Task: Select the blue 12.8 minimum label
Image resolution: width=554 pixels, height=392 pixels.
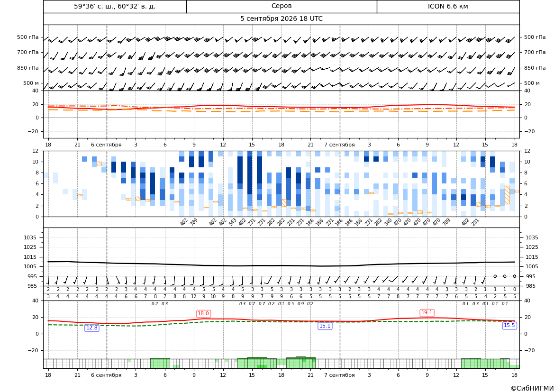Action: (x=92, y=328)
